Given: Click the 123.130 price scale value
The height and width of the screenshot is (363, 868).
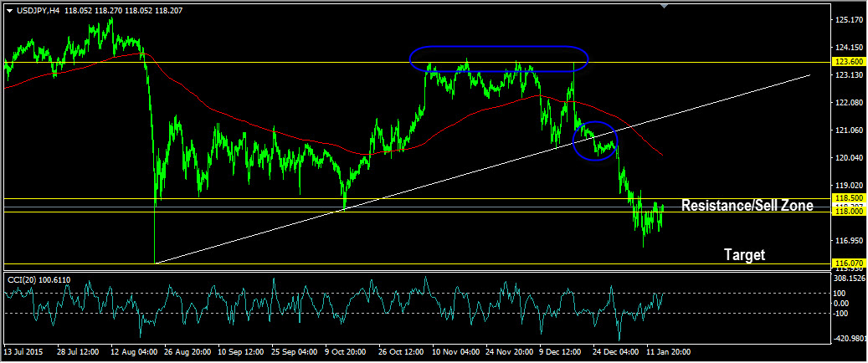Looking at the screenshot, I should click(850, 75).
